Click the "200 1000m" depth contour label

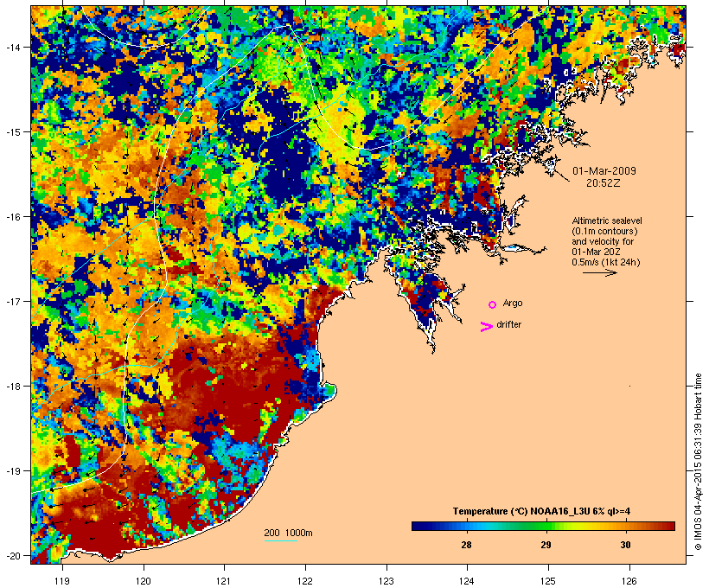pos(288,533)
